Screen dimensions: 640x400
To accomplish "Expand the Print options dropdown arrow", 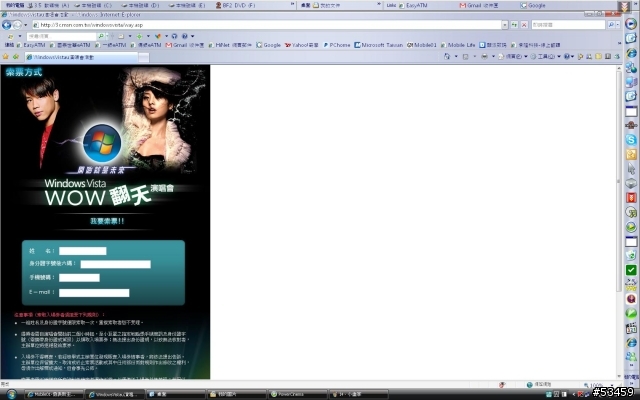I will (493, 56).
